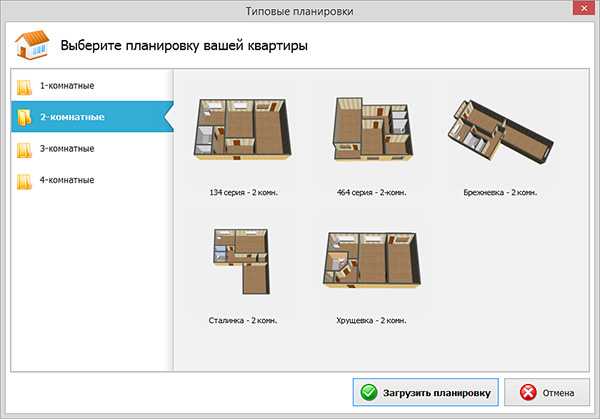Click the house icon in the dialog header

tap(34, 45)
